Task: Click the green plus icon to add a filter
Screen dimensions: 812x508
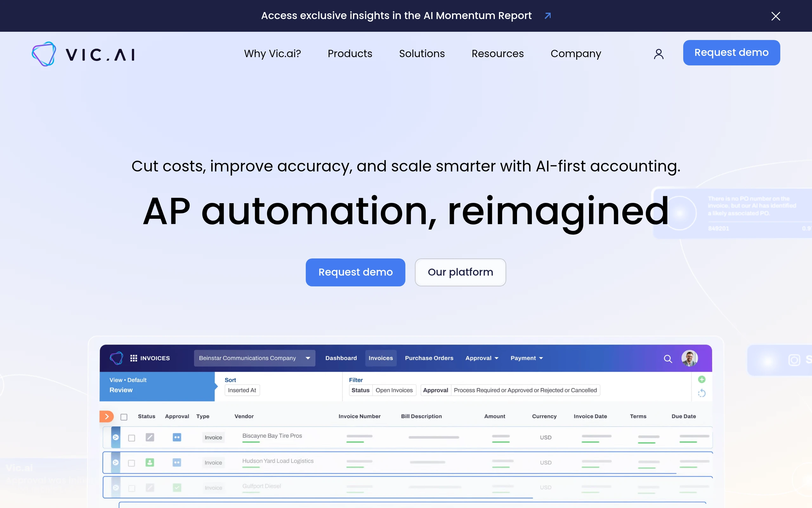Action: point(702,379)
